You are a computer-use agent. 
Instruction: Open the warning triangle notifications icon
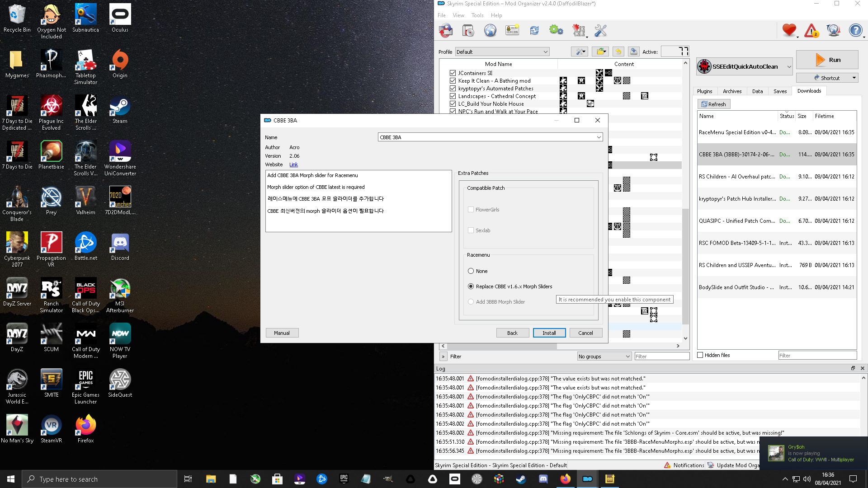pyautogui.click(x=811, y=31)
